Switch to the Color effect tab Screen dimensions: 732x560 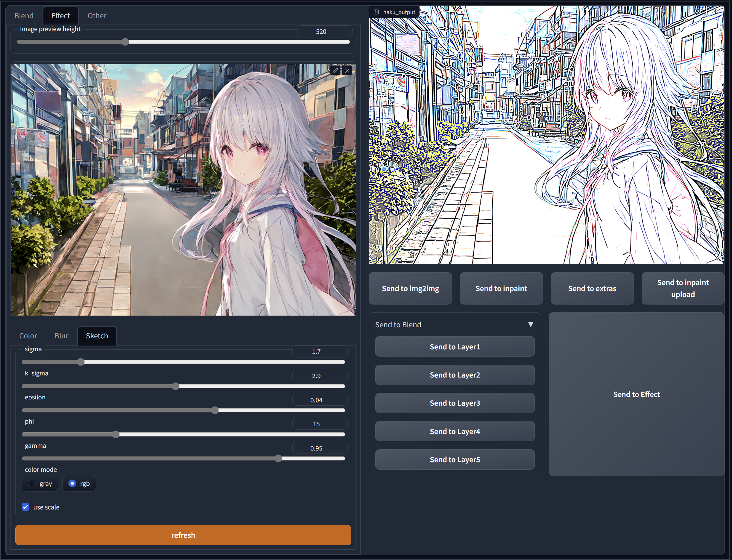28,336
